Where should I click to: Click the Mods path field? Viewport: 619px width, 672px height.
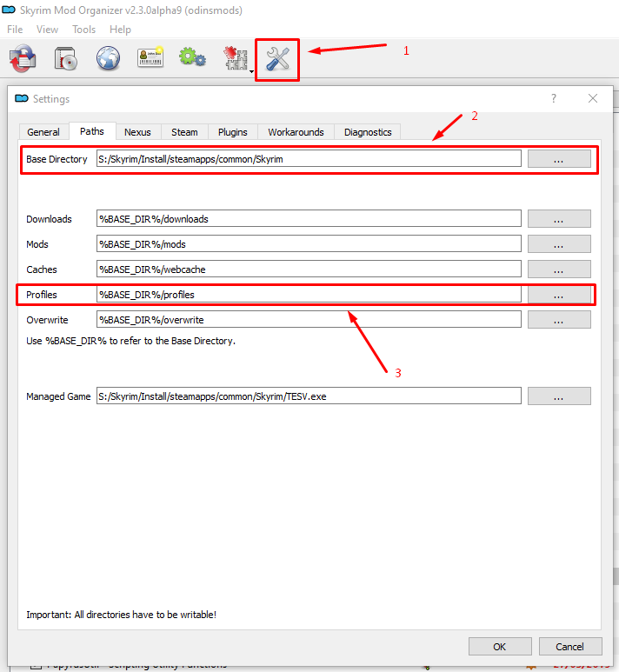[x=309, y=244]
